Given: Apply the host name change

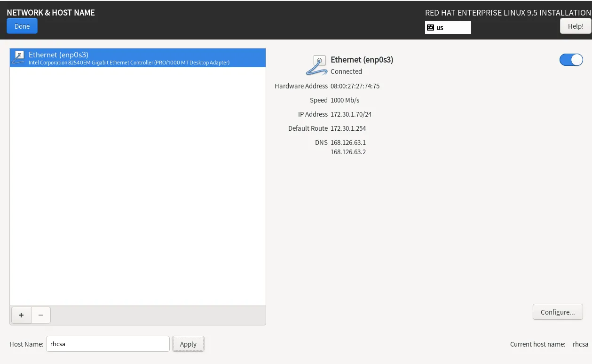Looking at the screenshot, I should pos(188,344).
